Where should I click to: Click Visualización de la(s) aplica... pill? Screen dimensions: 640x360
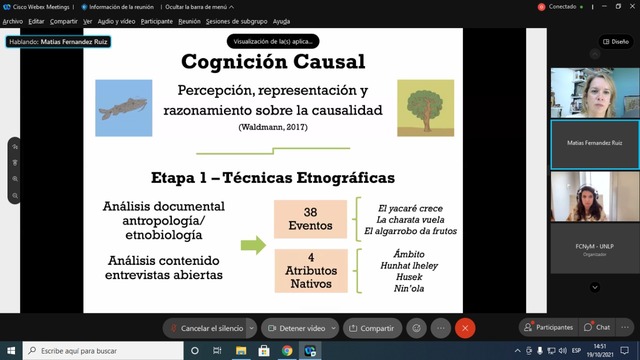coord(273,41)
